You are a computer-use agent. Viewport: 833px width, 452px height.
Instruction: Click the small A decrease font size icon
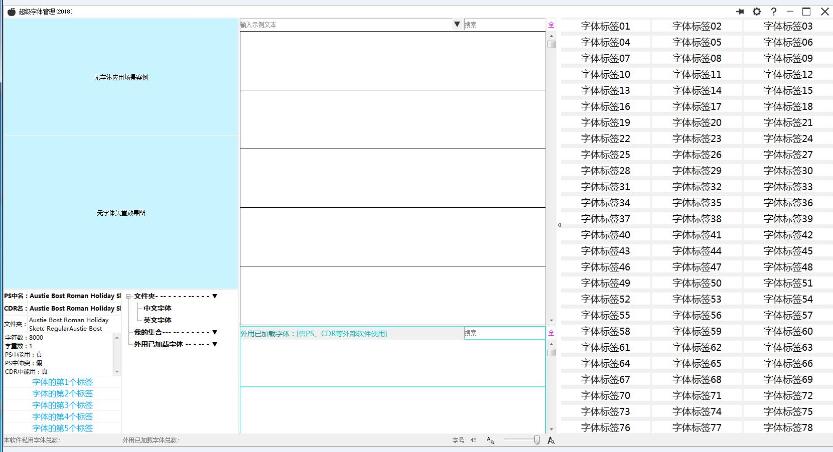pyautogui.click(x=490, y=440)
